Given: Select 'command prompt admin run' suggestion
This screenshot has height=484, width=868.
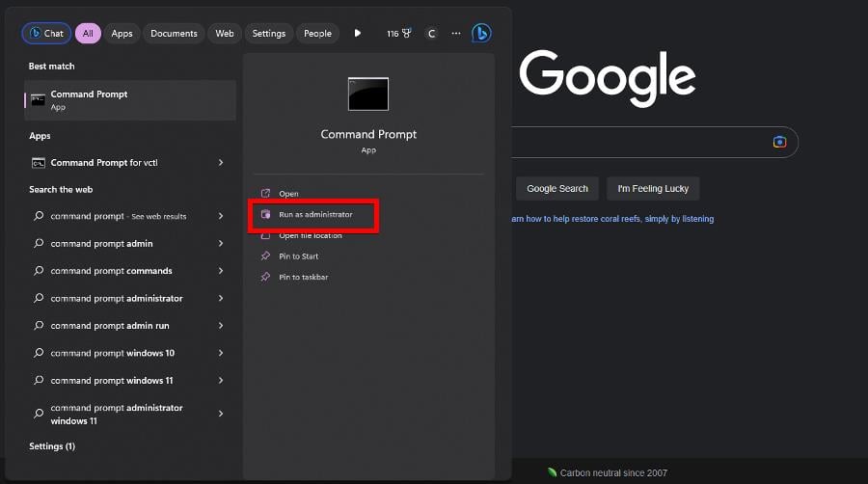Looking at the screenshot, I should click(130, 325).
